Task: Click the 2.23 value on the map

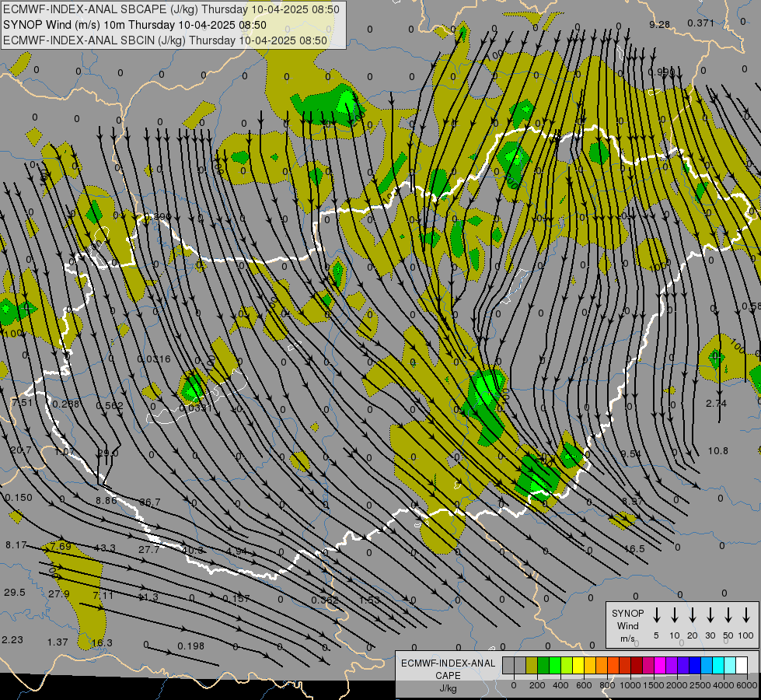Action: [12, 640]
